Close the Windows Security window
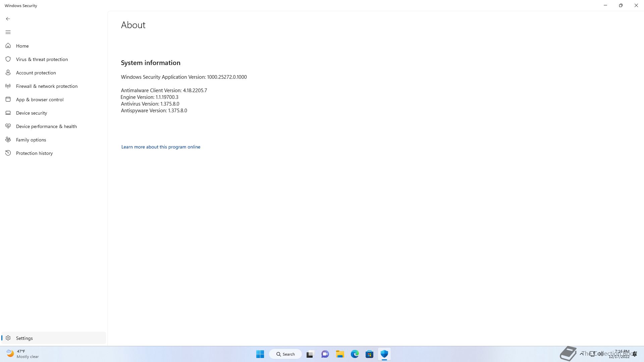The width and height of the screenshot is (644, 362). [x=636, y=5]
